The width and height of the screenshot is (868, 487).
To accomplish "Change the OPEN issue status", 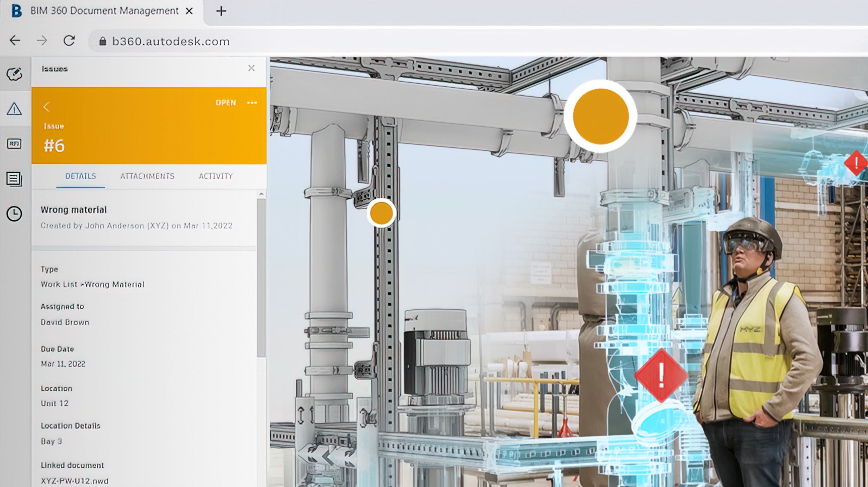I will [226, 103].
